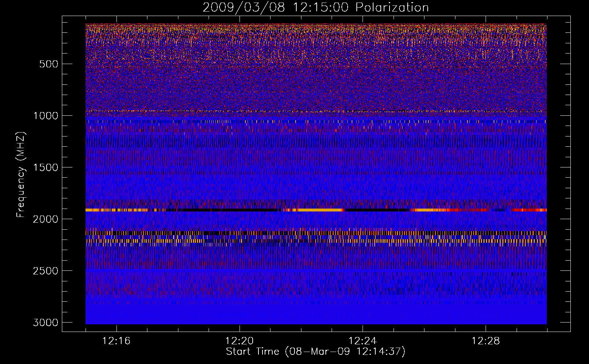Select the 1000 frequency axis label
This screenshot has width=589, height=364.
click(46, 116)
